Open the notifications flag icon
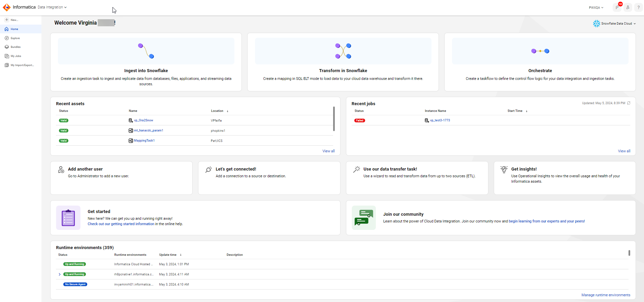Viewport: 644px width, 302px height. 617,7
